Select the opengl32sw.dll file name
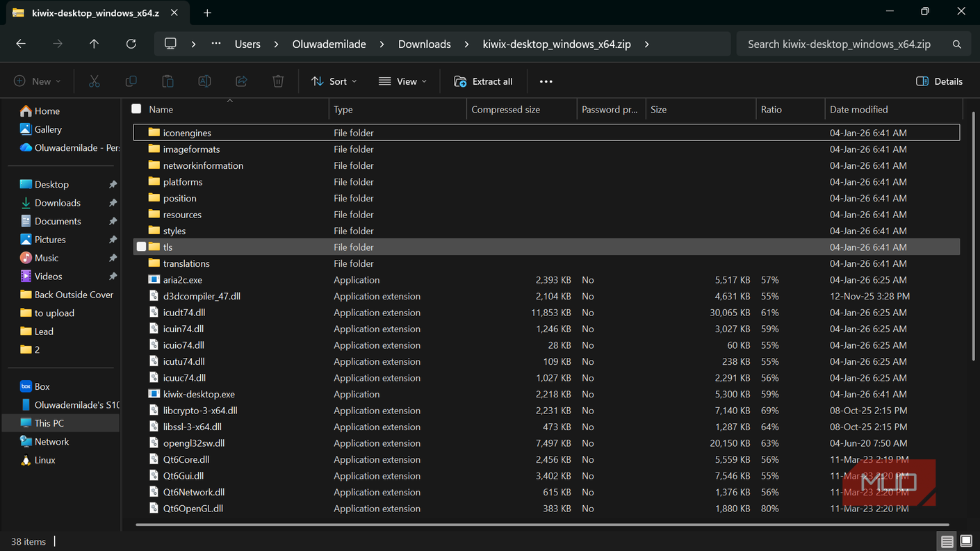The width and height of the screenshot is (980, 551). pos(194,443)
